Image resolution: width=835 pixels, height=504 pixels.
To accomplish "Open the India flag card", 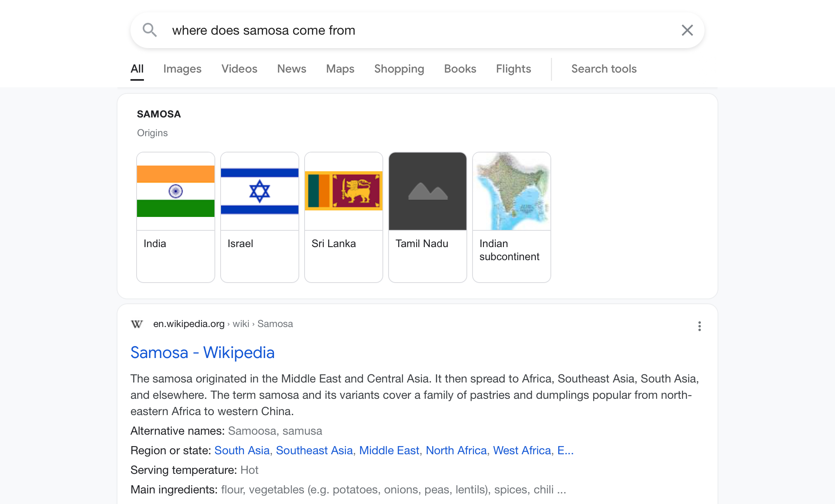I will [176, 217].
